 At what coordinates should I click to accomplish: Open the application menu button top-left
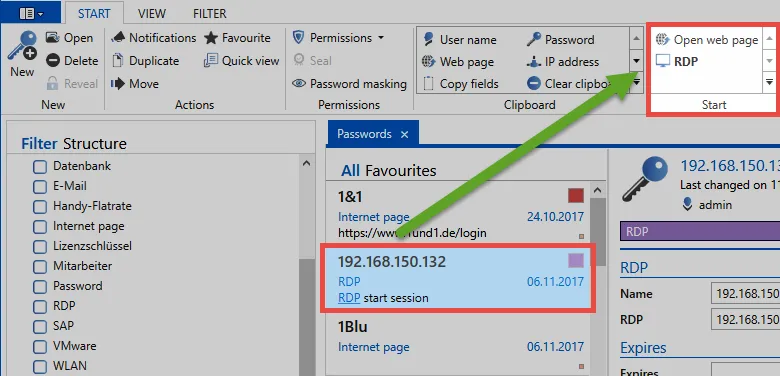pyautogui.click(x=31, y=12)
